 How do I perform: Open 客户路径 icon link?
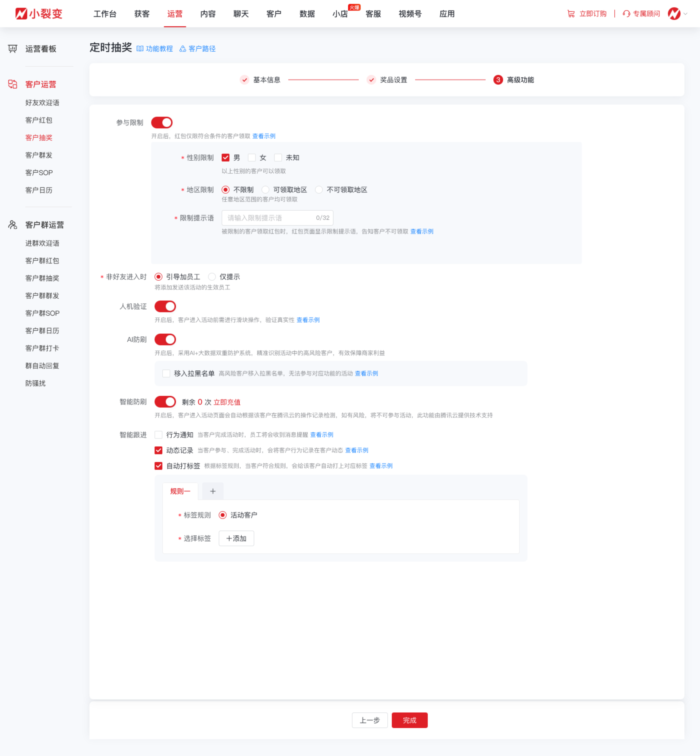click(x=183, y=49)
